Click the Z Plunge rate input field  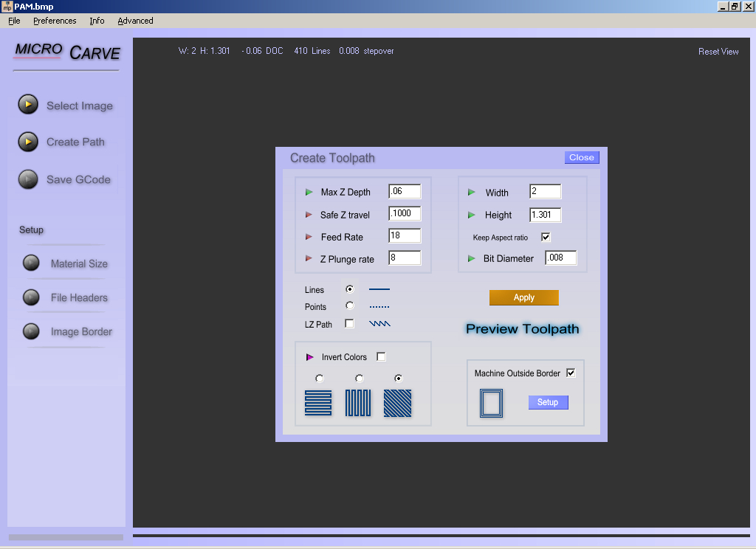click(405, 258)
